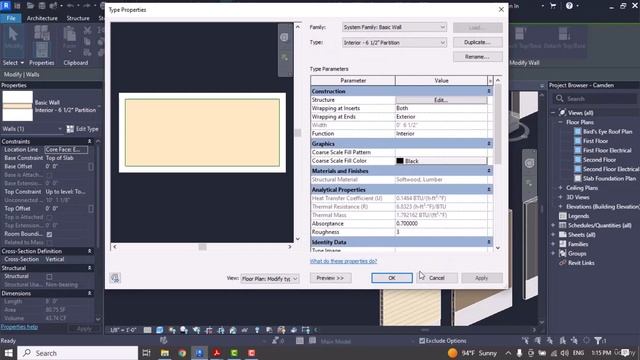Screen dimensions: 640x360
Task: Click the Edit button for Structure
Action: 441,100
